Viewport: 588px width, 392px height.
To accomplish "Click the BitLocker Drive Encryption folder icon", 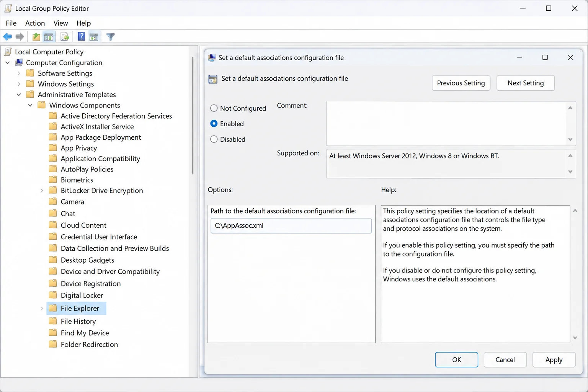I will point(53,190).
